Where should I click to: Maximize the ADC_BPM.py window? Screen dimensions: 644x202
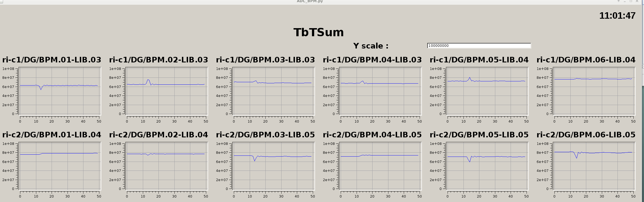pos(631,1)
